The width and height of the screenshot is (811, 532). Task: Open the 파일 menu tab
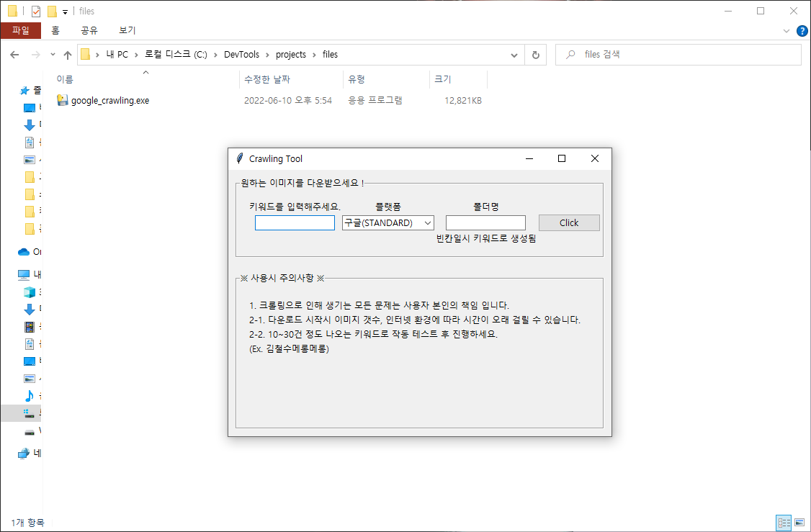coord(21,30)
